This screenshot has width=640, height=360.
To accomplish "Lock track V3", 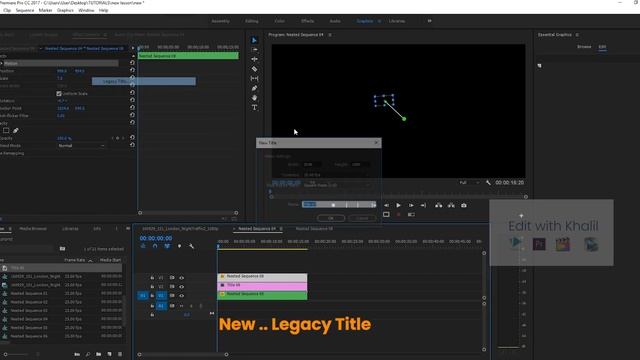I will pos(152,278).
